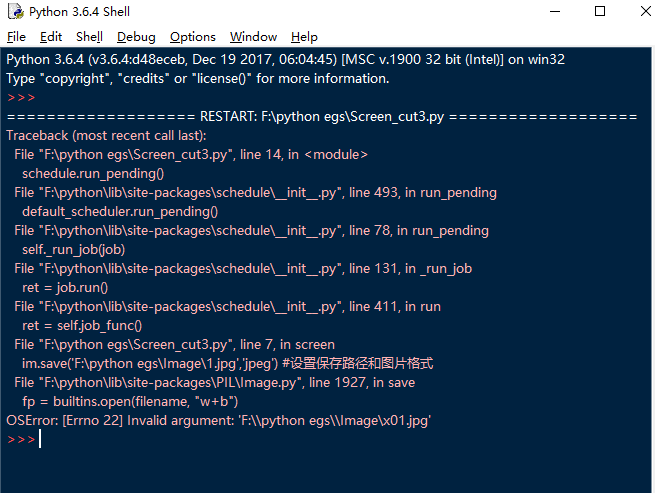Click the 'Python 3.6.4 Shell' title bar text
This screenshot has height=493, width=655.
click(80, 12)
